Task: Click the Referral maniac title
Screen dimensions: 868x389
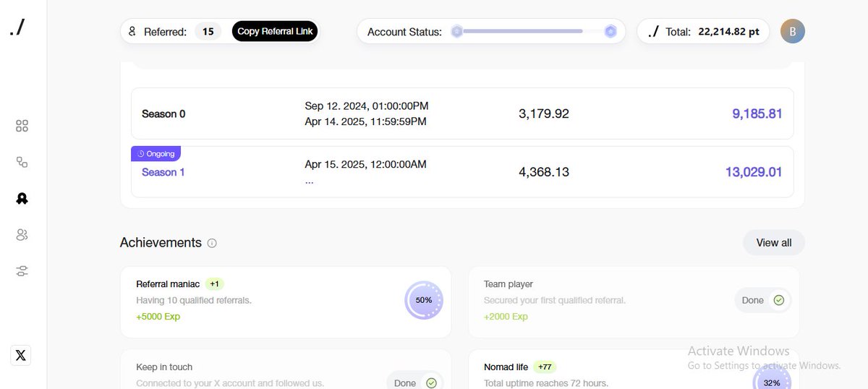Action: [168, 284]
